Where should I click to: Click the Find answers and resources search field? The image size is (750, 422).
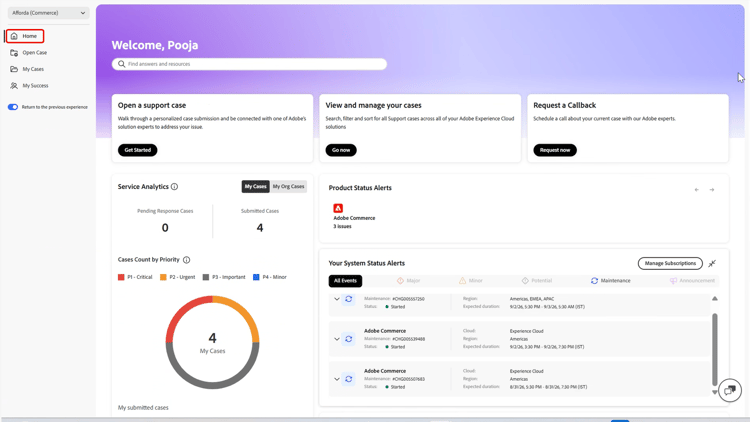coord(249,64)
